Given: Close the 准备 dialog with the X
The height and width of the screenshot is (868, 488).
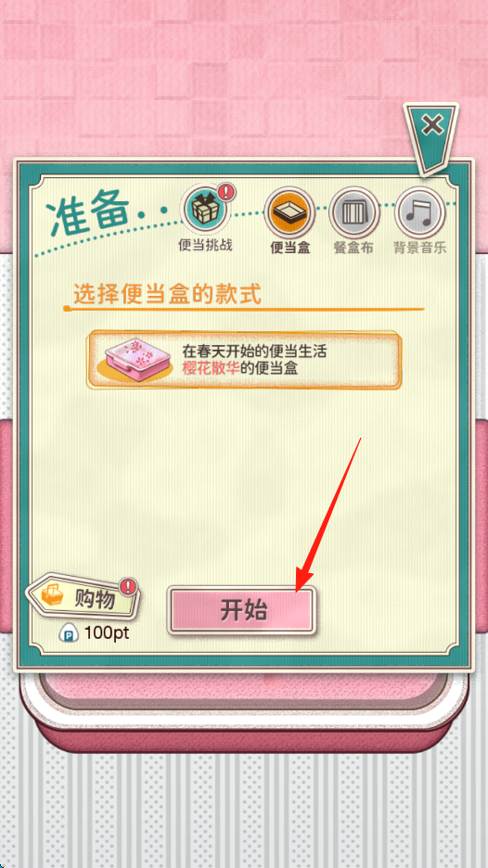Looking at the screenshot, I should [x=431, y=127].
